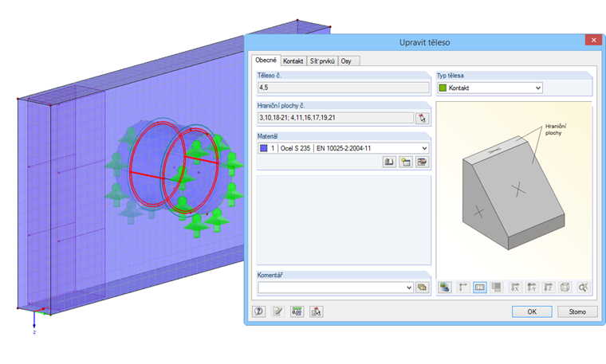606x364 pixels.
Task: Click the pick boundary surfaces icon
Action: (422, 118)
